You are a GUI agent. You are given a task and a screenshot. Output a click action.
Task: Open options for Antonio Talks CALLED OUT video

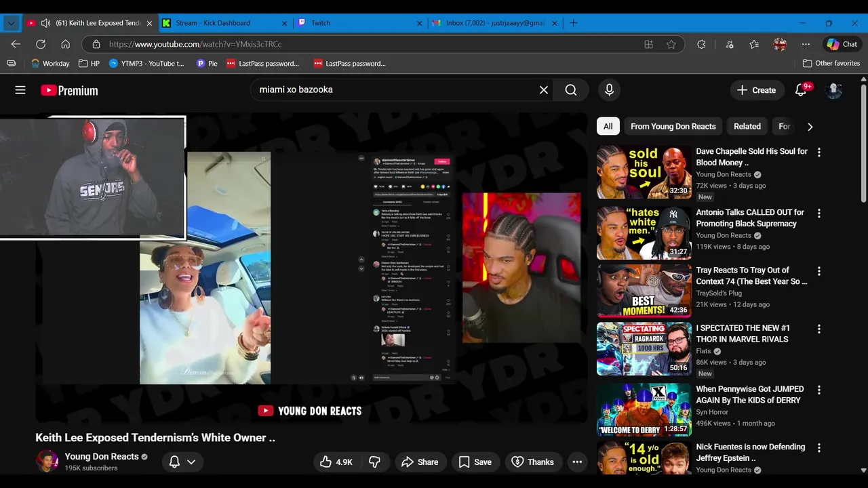(x=818, y=213)
